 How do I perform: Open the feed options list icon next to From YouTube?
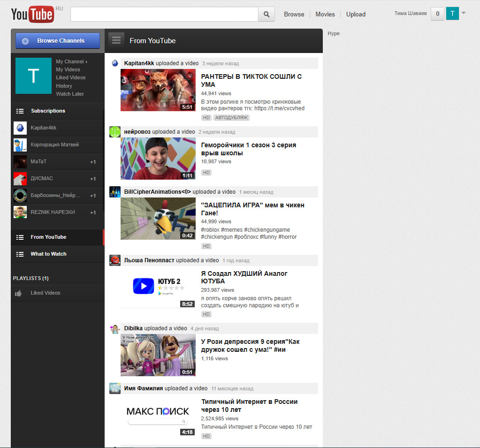coord(116,40)
